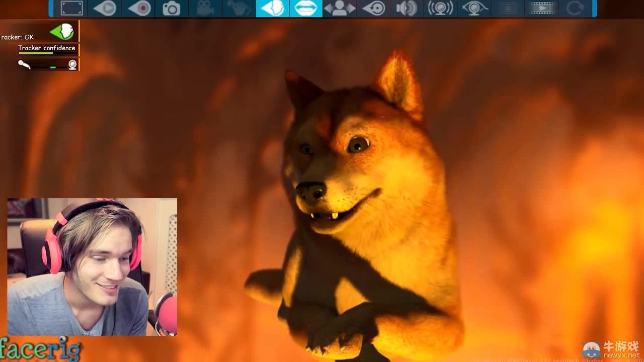Take a snapshot with the camera icon
Viewport: 644px width, 362px height.
click(x=172, y=8)
